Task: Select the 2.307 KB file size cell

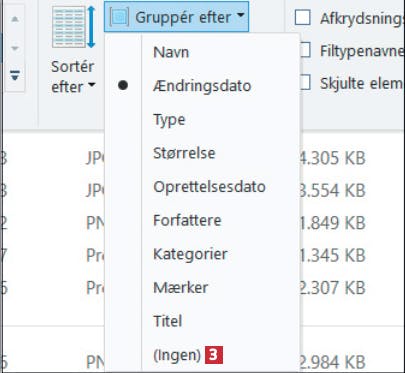Action: tap(332, 288)
